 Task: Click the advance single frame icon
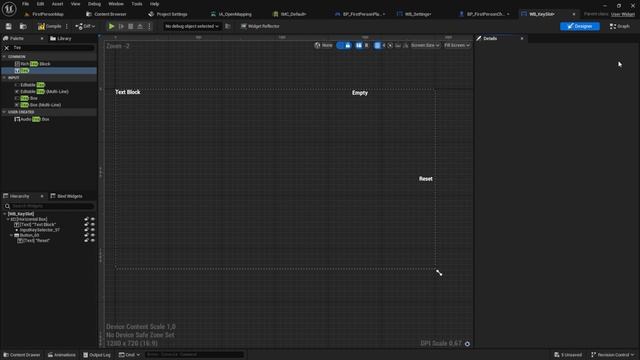121,26
